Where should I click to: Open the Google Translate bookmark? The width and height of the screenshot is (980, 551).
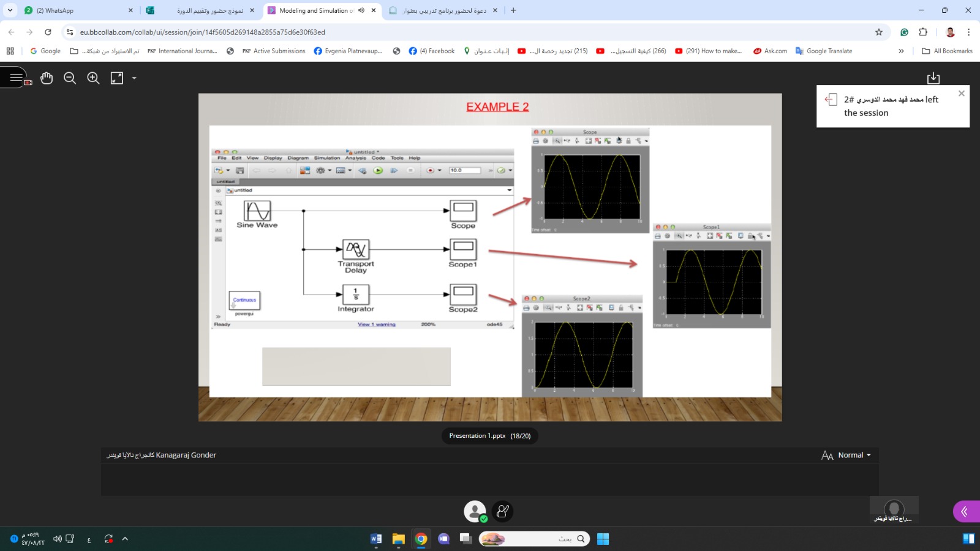[824, 51]
